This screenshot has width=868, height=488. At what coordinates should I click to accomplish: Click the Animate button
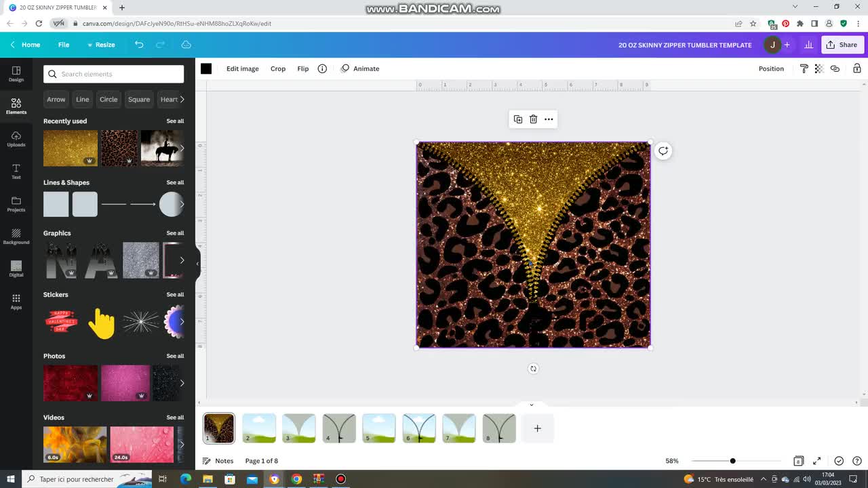point(360,68)
